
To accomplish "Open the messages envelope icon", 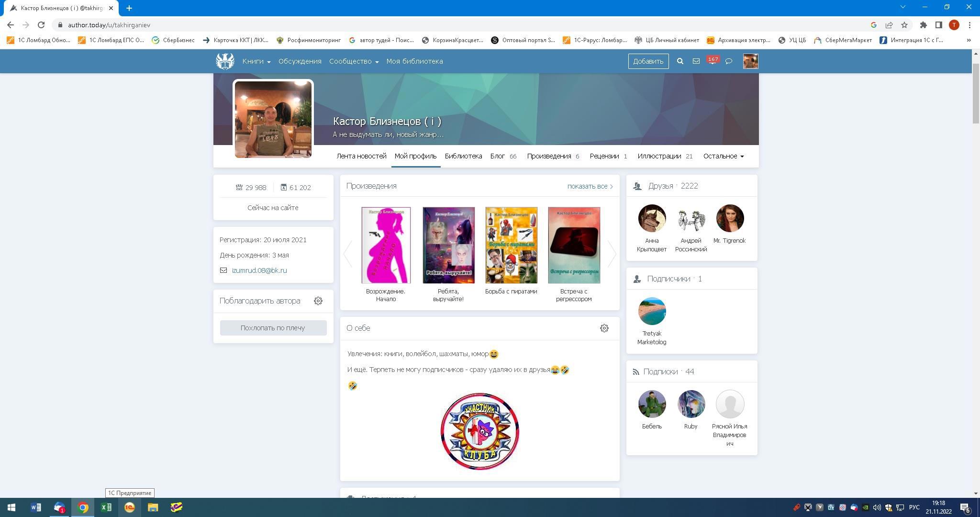I will 696,61.
